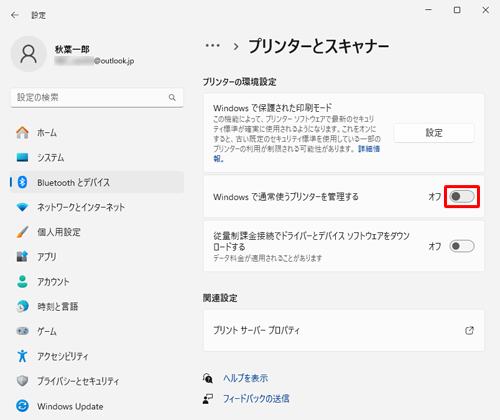Minimize the settings window
This screenshot has height=420, width=500.
click(x=429, y=10)
